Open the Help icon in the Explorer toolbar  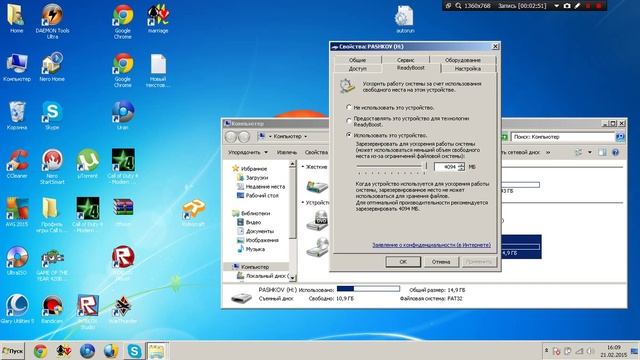point(615,152)
